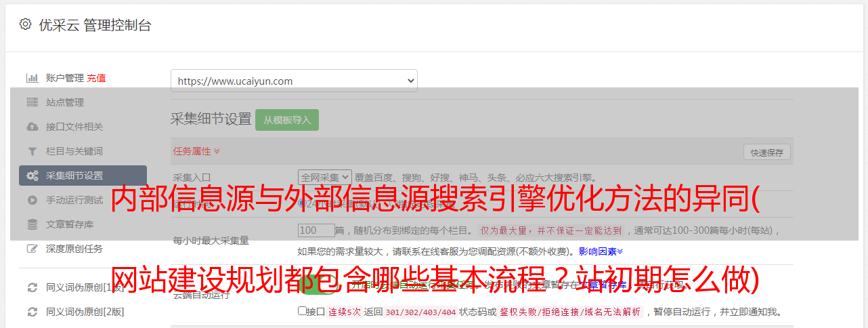Click the 快速保存 button
The height and width of the screenshot is (328, 868).
pos(766,152)
